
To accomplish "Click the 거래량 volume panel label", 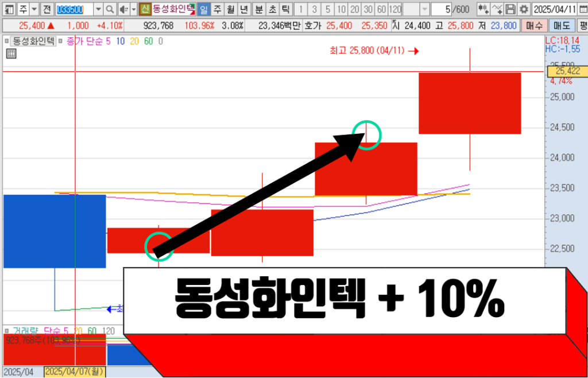I will click(x=25, y=331).
